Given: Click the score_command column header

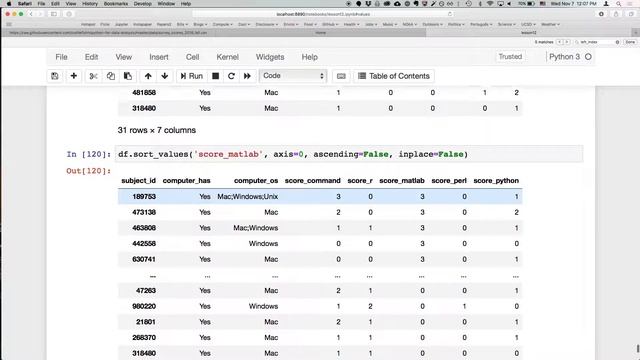Looking at the screenshot, I should (313, 180).
